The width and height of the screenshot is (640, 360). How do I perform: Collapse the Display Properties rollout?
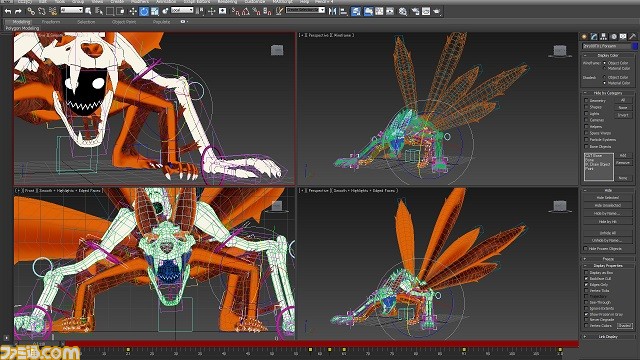[x=608, y=266]
